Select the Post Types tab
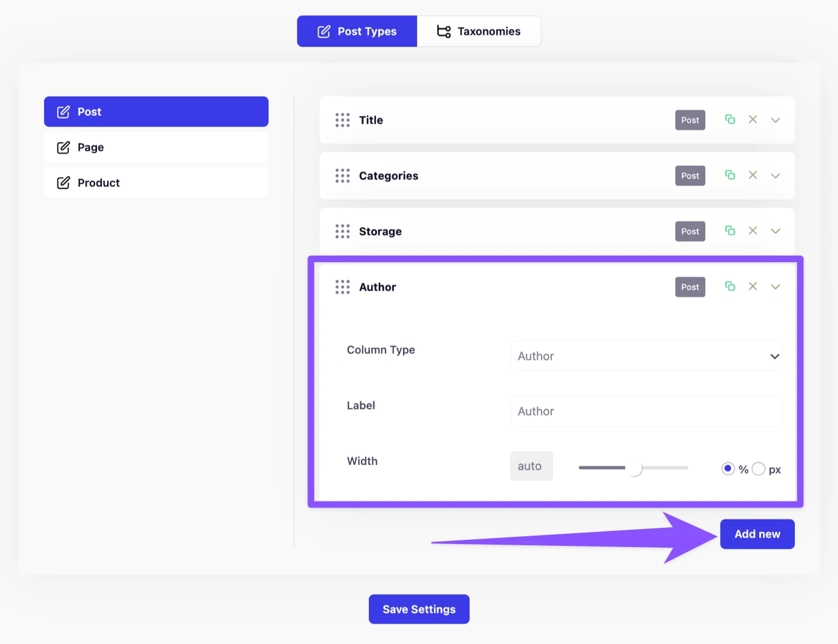The width and height of the screenshot is (838, 644). point(357,31)
